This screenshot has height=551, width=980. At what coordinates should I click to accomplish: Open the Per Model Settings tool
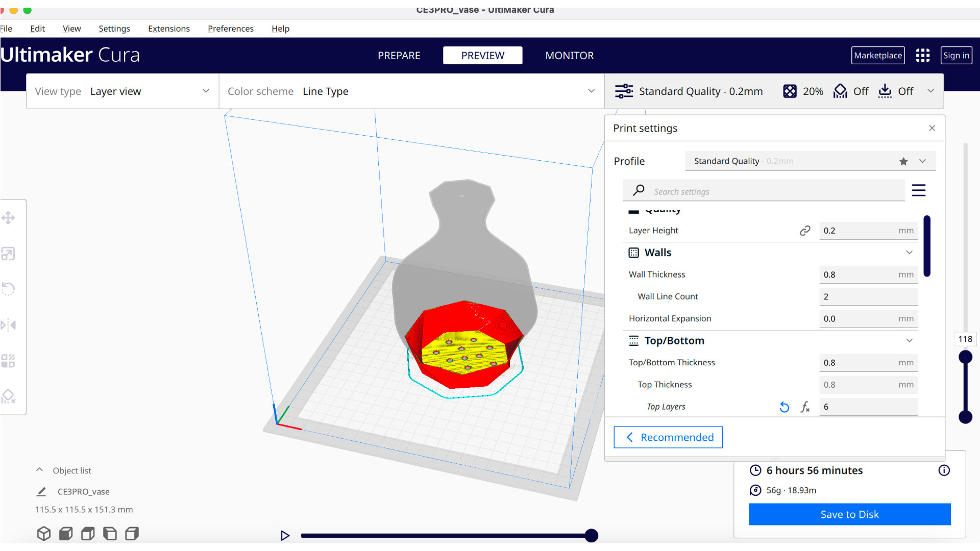[x=8, y=361]
